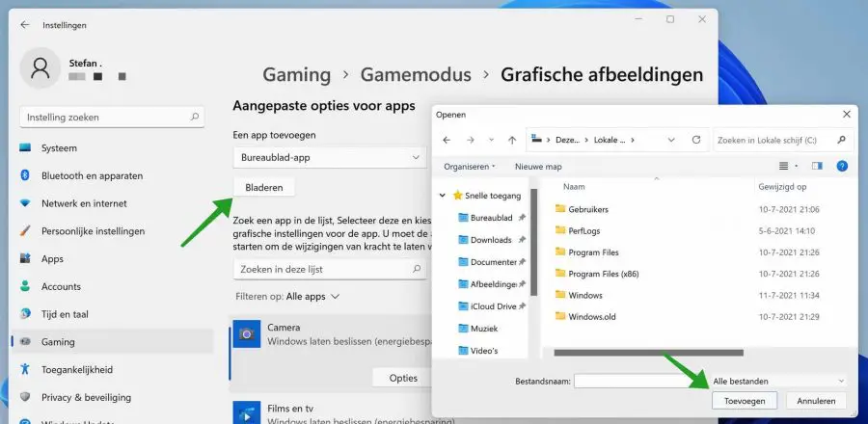Image resolution: width=868 pixels, height=424 pixels.
Task: Refresh the Lokale schijf folder view
Action: [696, 141]
